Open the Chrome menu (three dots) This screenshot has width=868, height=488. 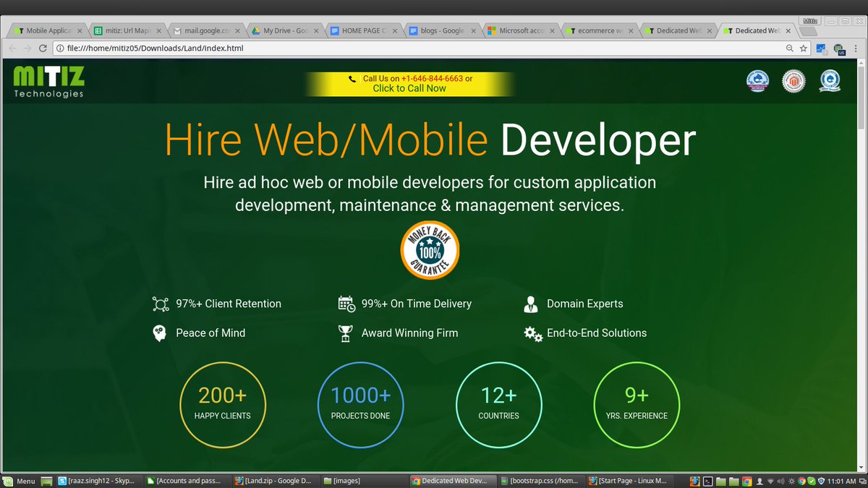[856, 48]
